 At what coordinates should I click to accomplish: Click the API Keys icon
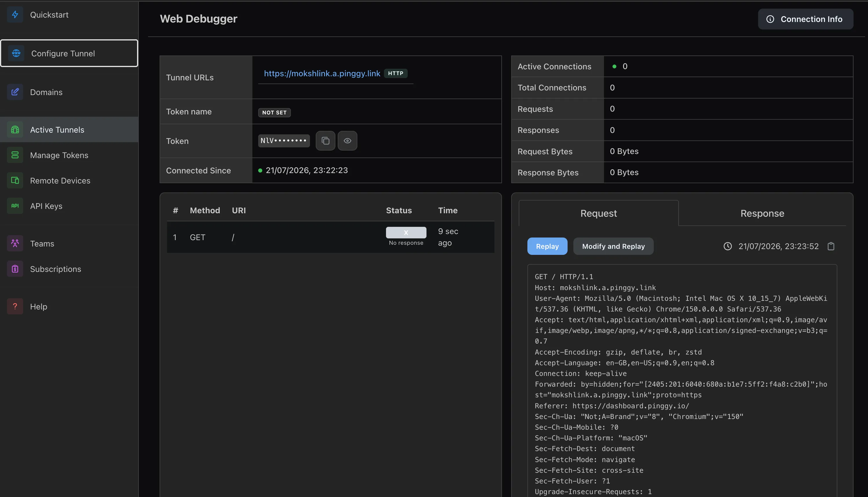tap(15, 206)
